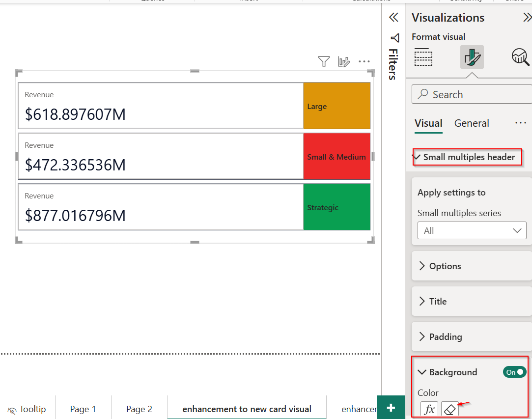Click the Strategic green header block
Viewport: 532px width, 419px height.
click(336, 207)
